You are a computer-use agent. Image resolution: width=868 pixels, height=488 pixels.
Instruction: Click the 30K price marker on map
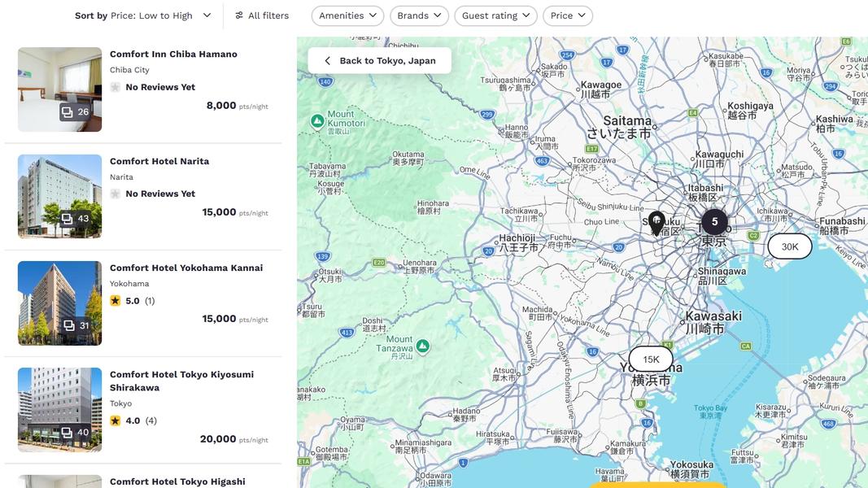790,246
